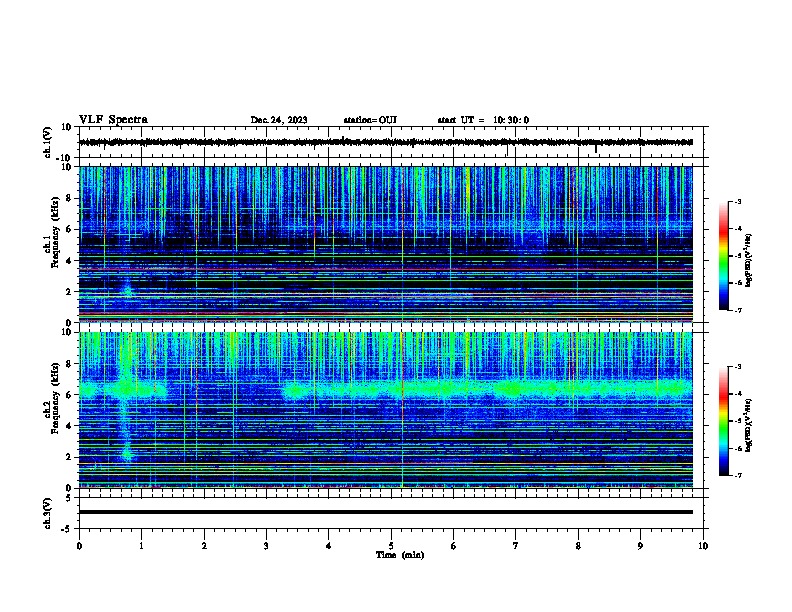Select the date Dec. 24, 2023 text
This screenshot has width=792, height=612.
[279, 120]
